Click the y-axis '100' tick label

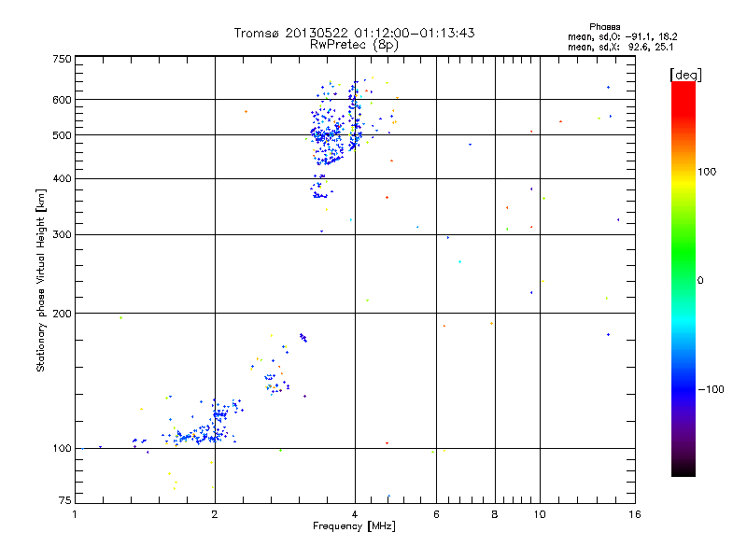pos(62,449)
